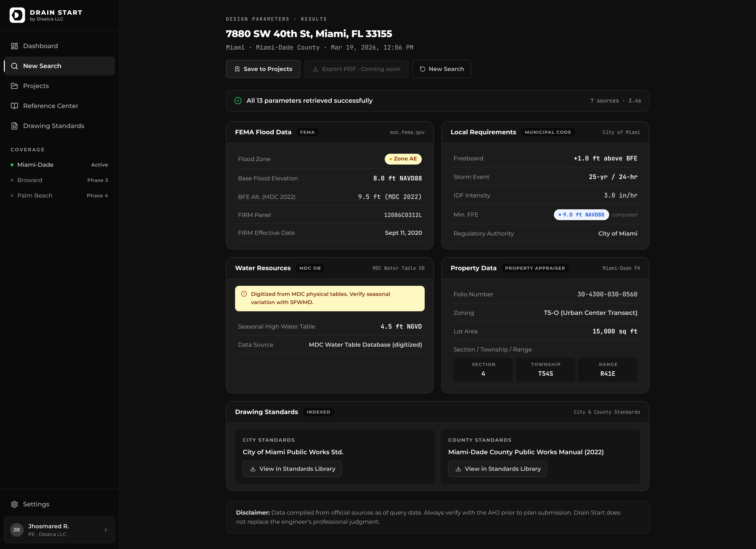
Task: Select the Township T54S value box
Action: pyautogui.click(x=545, y=370)
